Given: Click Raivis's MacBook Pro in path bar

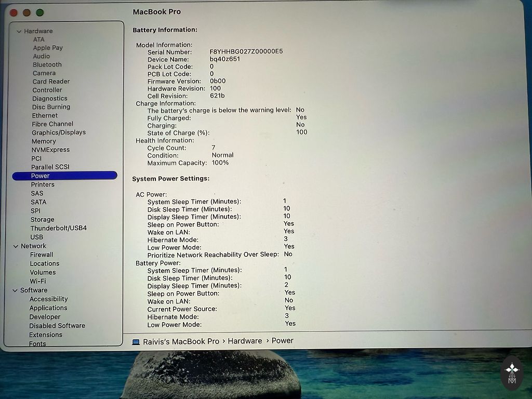Looking at the screenshot, I should [181, 341].
